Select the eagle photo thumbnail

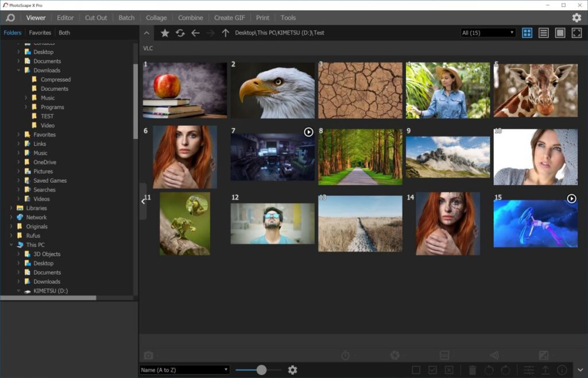click(x=273, y=90)
